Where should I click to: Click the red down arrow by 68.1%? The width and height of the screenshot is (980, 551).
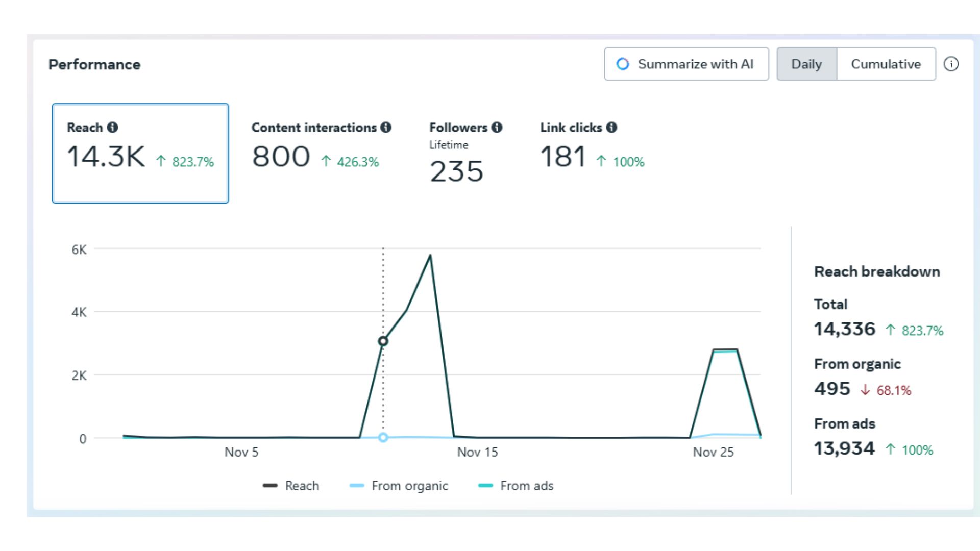coord(865,390)
